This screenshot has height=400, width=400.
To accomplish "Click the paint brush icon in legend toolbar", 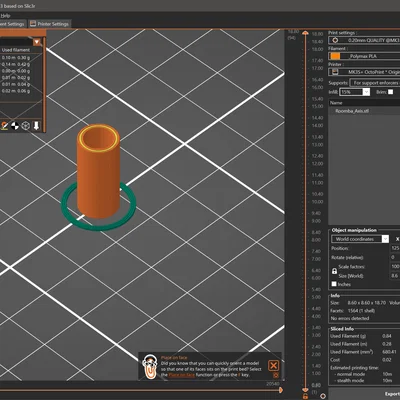I will tap(4, 126).
